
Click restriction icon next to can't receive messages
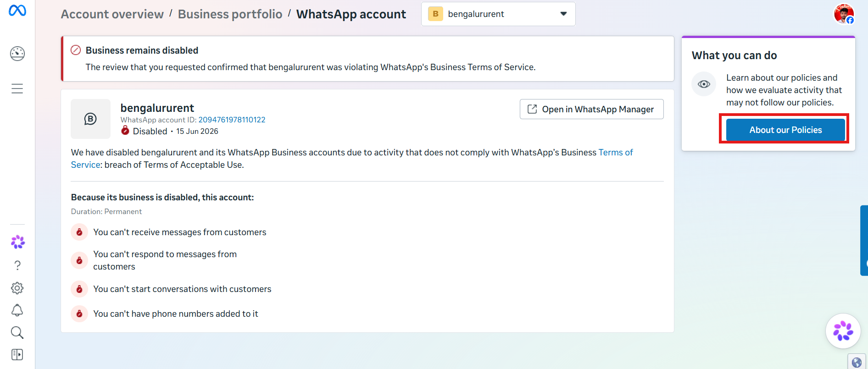(x=79, y=232)
